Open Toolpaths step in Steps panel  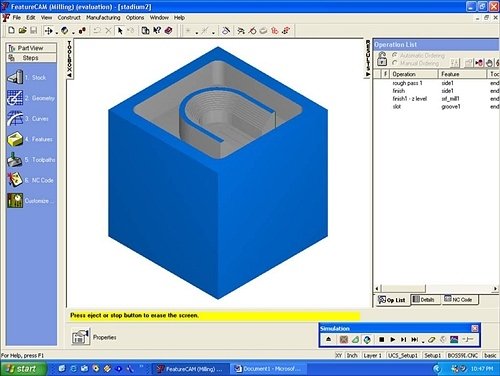point(31,160)
